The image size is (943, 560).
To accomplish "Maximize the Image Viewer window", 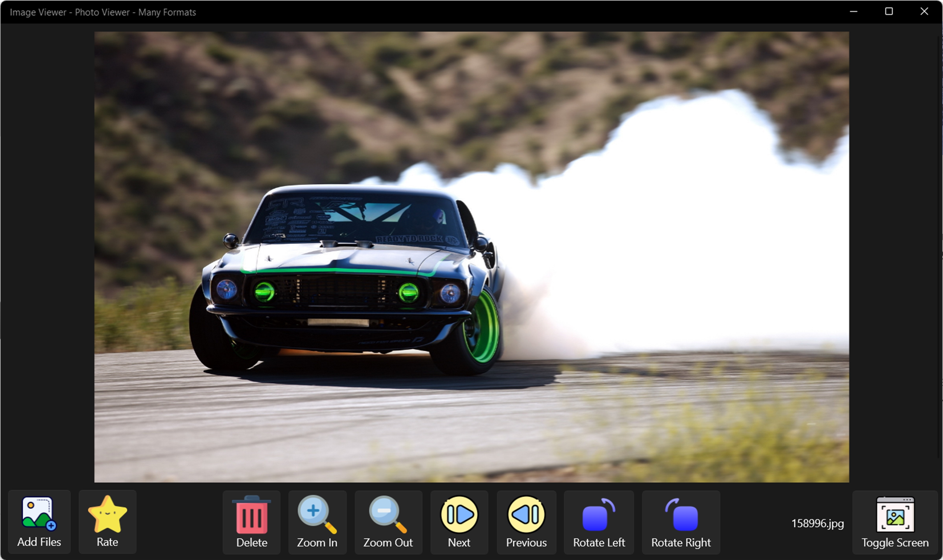I will click(889, 12).
